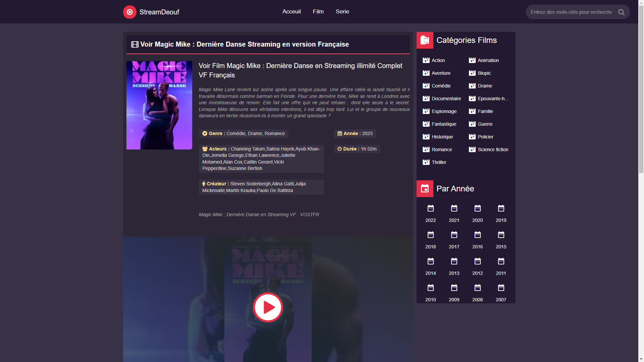
Task: Open the Thriller category link
Action: point(439,162)
